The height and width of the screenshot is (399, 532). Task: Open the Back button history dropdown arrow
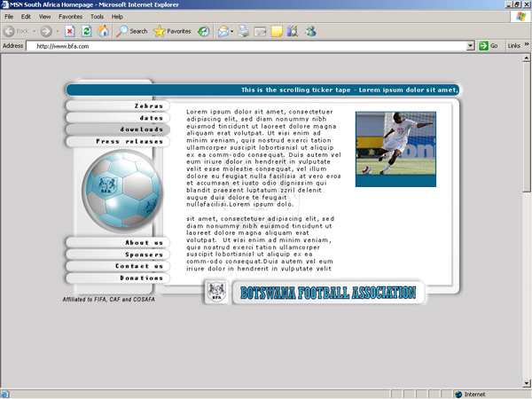tap(35, 31)
